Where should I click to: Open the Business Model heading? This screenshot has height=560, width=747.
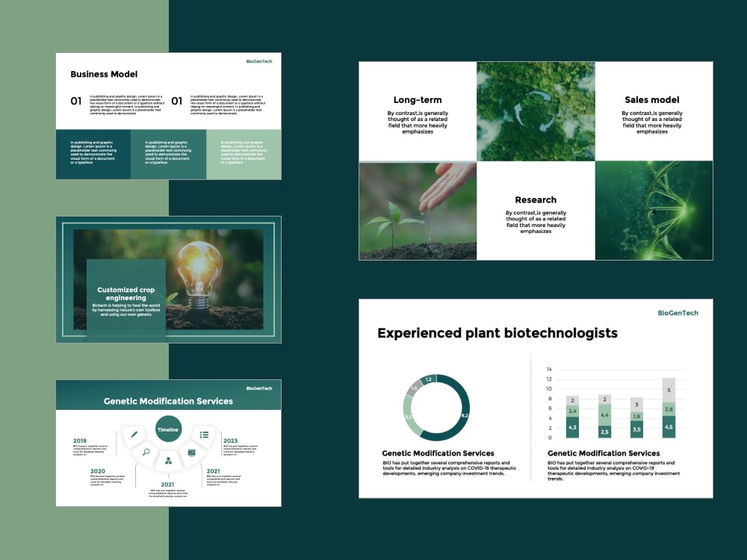[103, 74]
